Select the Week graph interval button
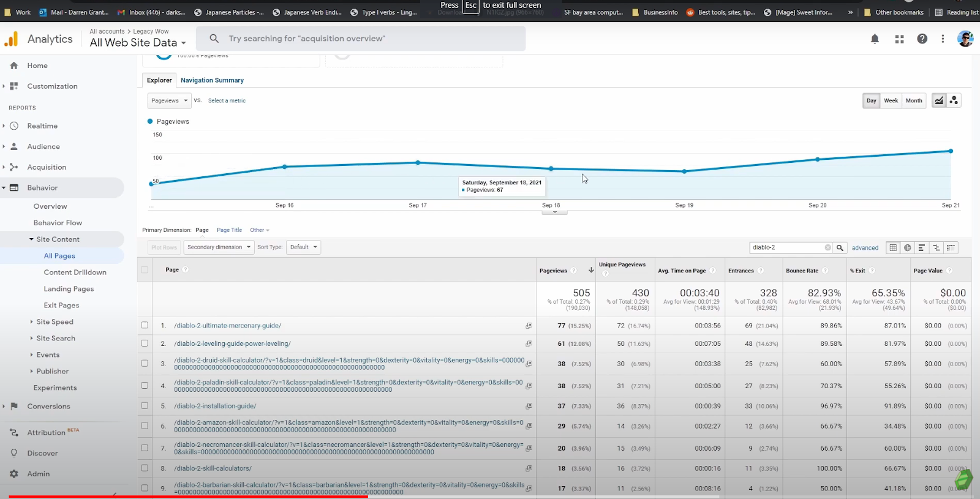 coord(891,100)
